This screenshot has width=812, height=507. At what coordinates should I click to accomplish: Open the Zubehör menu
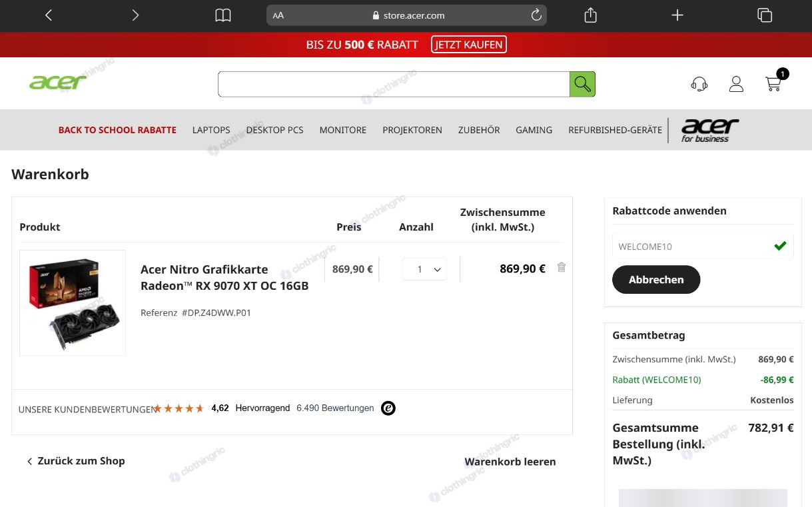[479, 130]
